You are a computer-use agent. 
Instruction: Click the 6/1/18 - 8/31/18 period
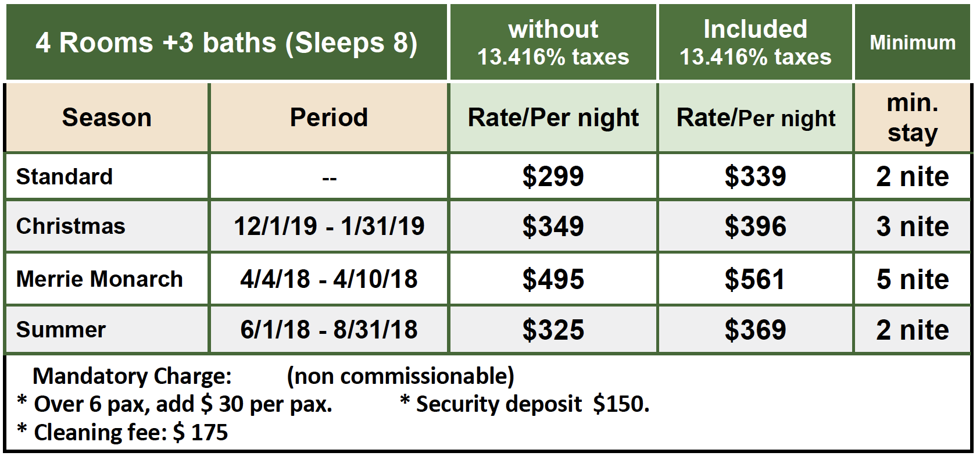coord(329,330)
